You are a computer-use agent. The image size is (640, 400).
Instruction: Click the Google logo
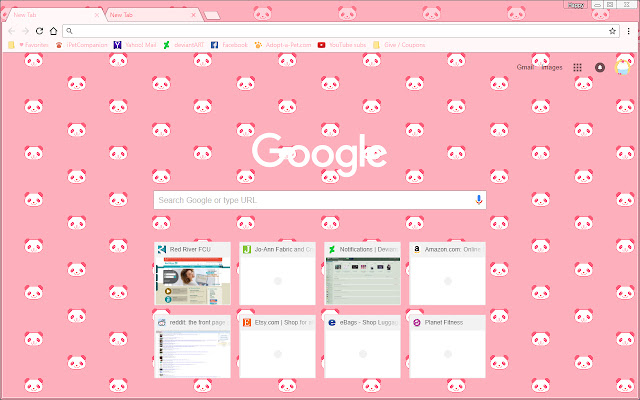319,154
